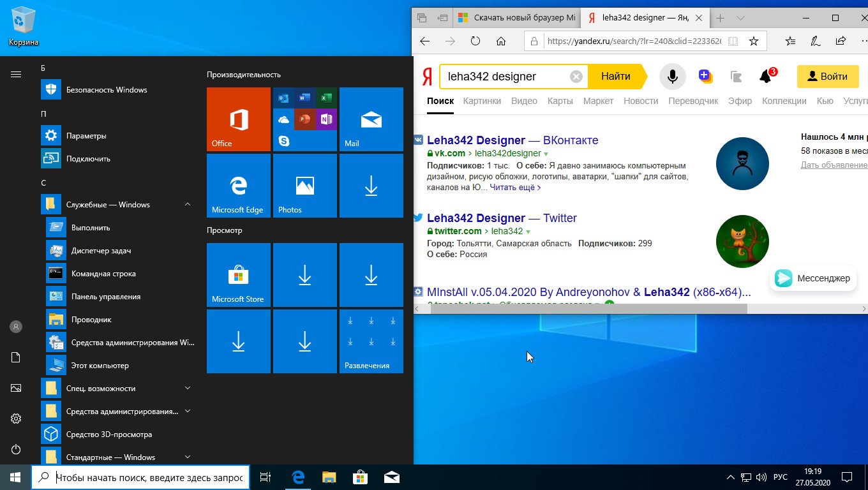This screenshot has height=490, width=868.
Task: Click the browser address bar URL
Action: [634, 41]
